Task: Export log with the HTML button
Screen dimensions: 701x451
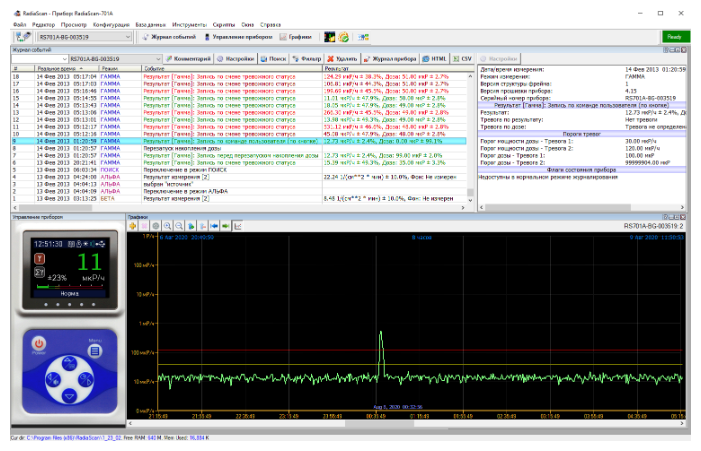Action: [x=435, y=59]
